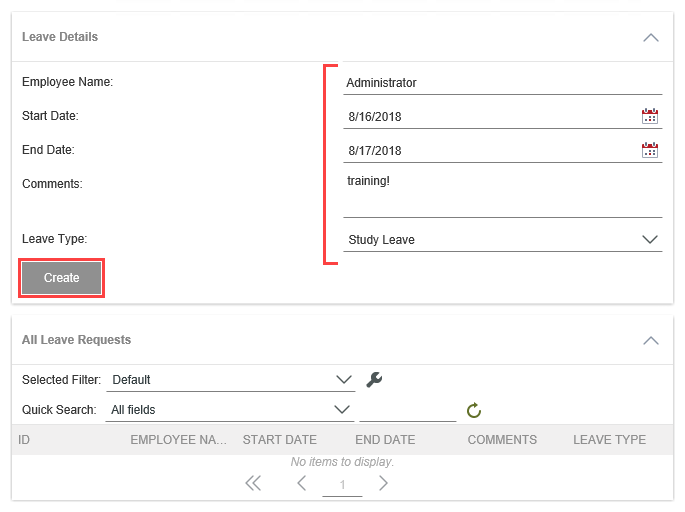
Task: Go to next page of results
Action: pos(383,483)
